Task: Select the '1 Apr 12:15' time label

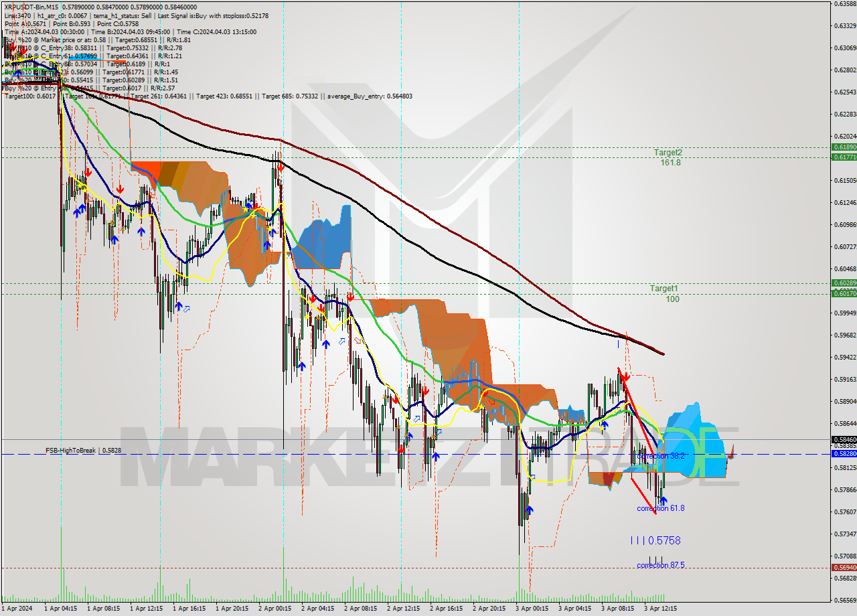Action: (148, 609)
